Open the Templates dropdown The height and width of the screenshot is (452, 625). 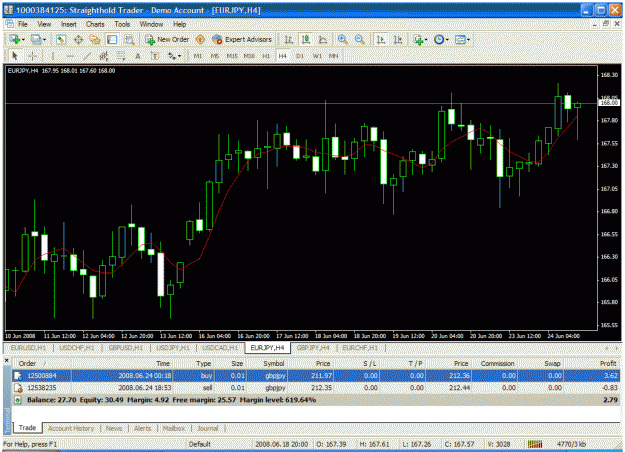click(x=462, y=39)
